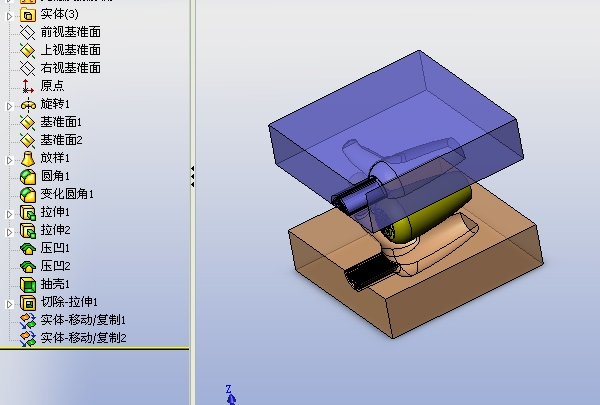Click the 压凹2 indent feature icon

click(28, 266)
